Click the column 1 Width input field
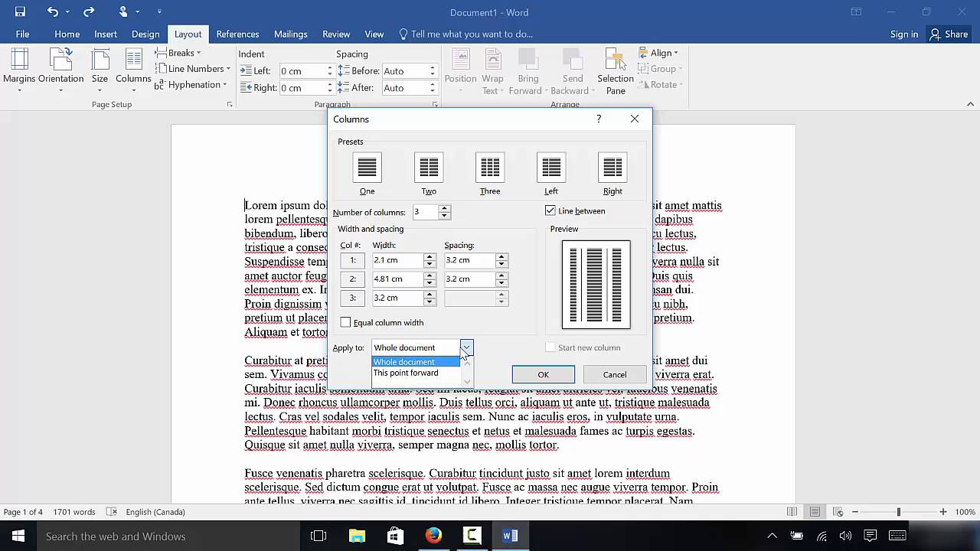The width and height of the screenshot is (980, 551). pyautogui.click(x=397, y=260)
